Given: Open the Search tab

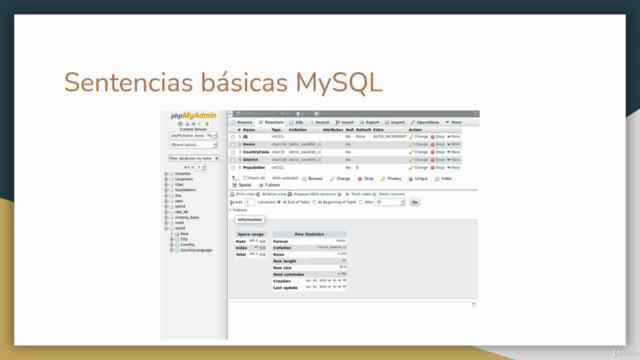Looking at the screenshot, I should click(319, 122).
